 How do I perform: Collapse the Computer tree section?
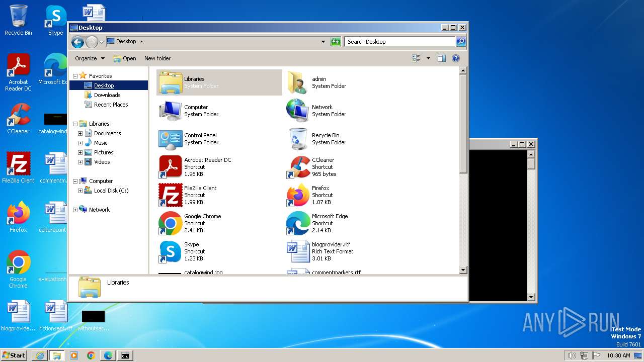click(75, 181)
